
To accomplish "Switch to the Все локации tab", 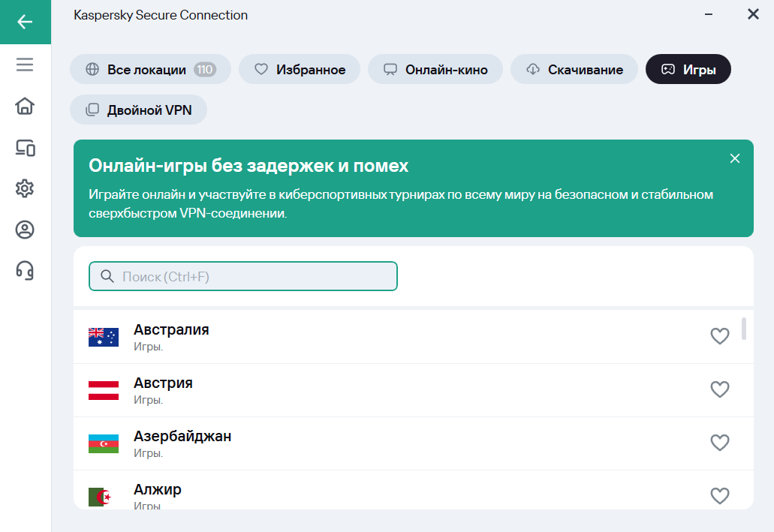I will (150, 70).
